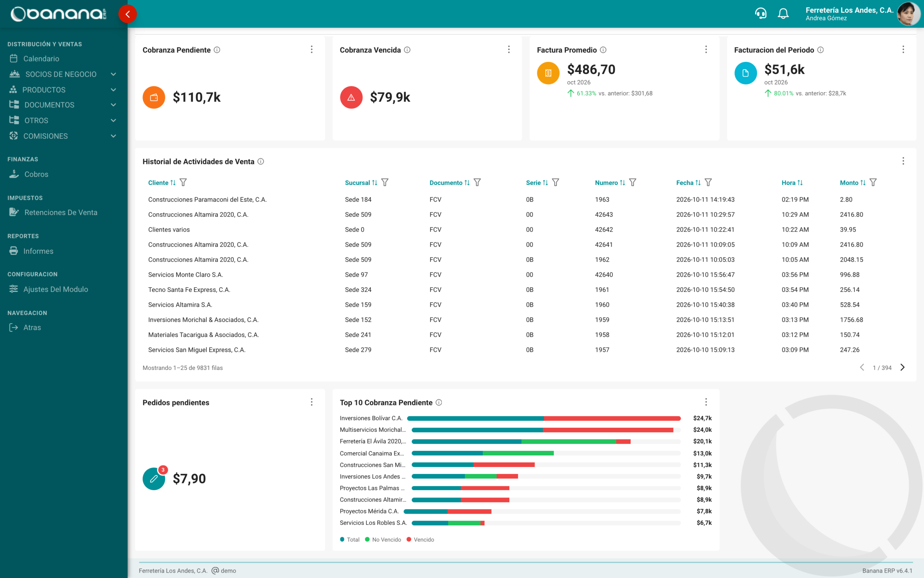Image resolution: width=924 pixels, height=578 pixels.
Task: Select row Clientes varios
Action: [x=526, y=230]
